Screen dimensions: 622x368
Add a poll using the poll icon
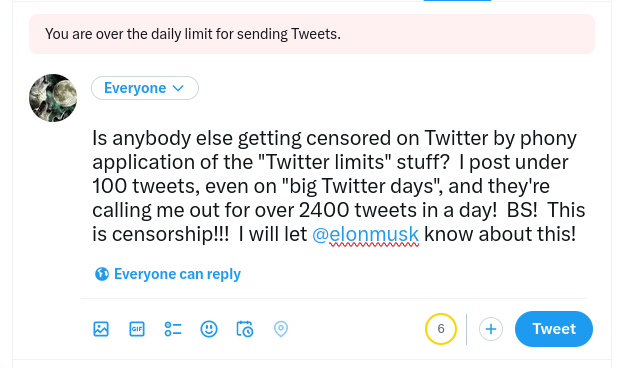point(173,329)
